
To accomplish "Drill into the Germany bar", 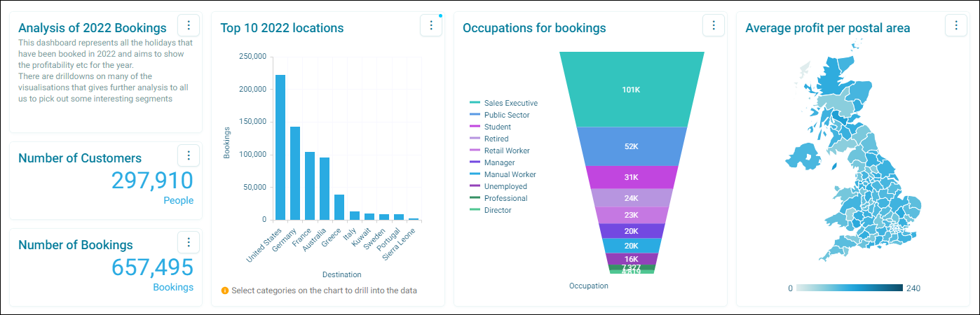I will click(295, 173).
